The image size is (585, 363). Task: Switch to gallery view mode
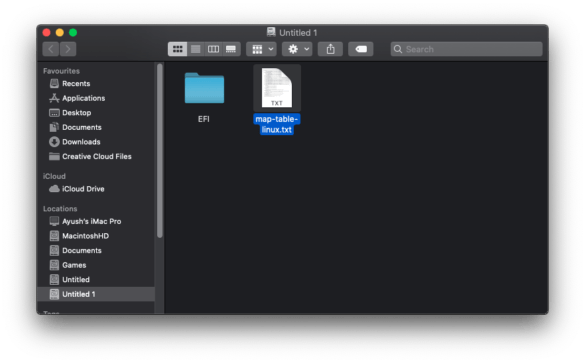click(x=231, y=49)
